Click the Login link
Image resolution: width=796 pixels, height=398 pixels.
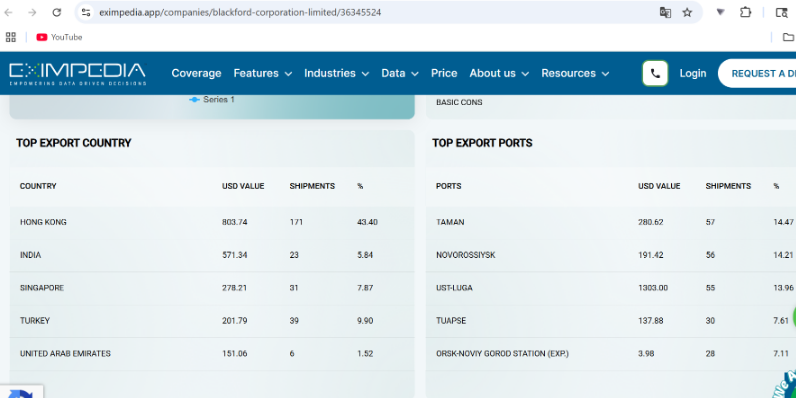[693, 73]
